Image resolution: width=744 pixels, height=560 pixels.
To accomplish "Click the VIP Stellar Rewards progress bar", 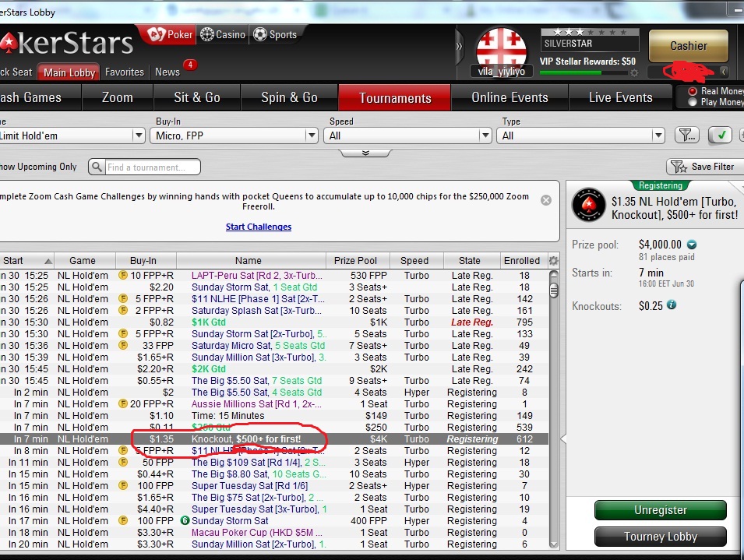I will click(x=584, y=73).
